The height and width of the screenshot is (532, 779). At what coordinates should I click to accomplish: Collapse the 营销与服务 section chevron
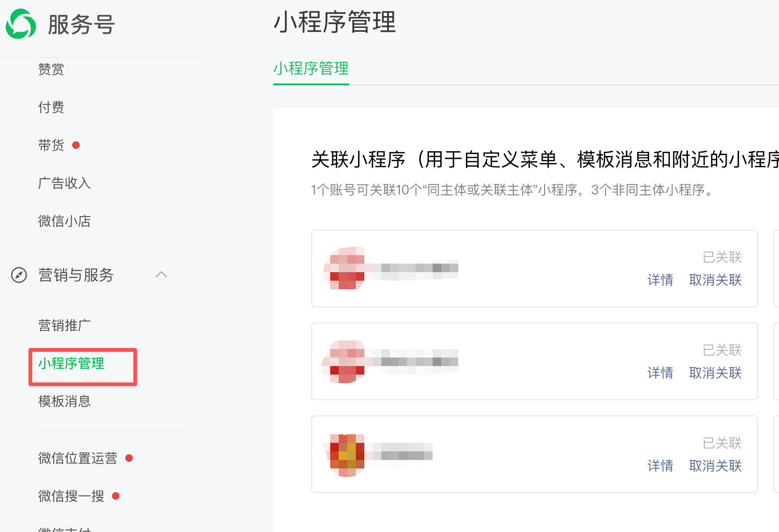tap(161, 275)
